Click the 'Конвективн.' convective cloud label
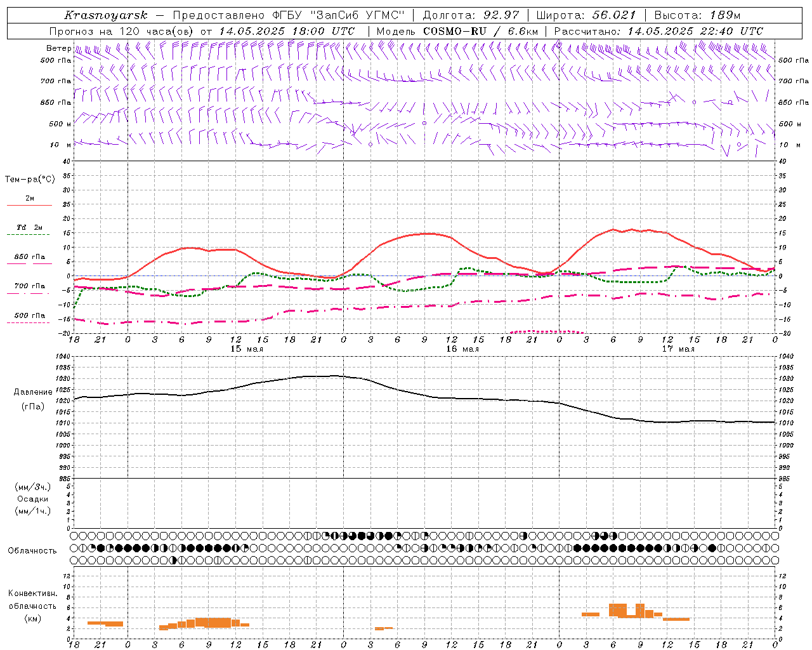Screen dimensions: 812x650 tap(32, 594)
